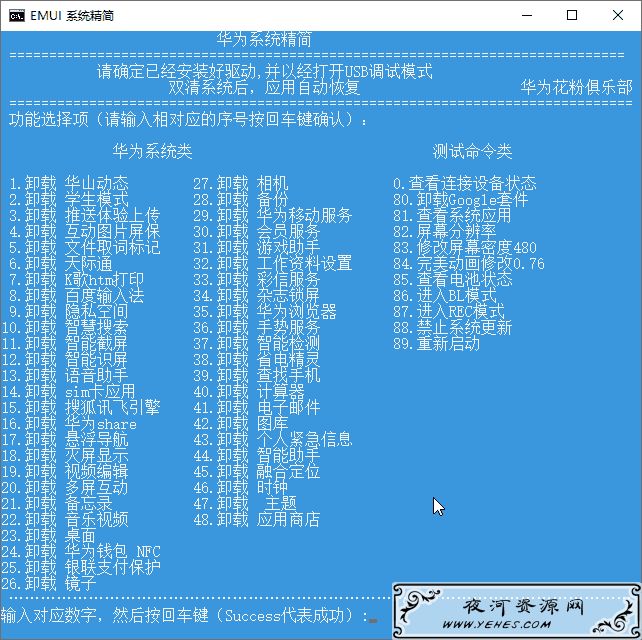Click line '20.卸载 多屏互动'

(65, 487)
